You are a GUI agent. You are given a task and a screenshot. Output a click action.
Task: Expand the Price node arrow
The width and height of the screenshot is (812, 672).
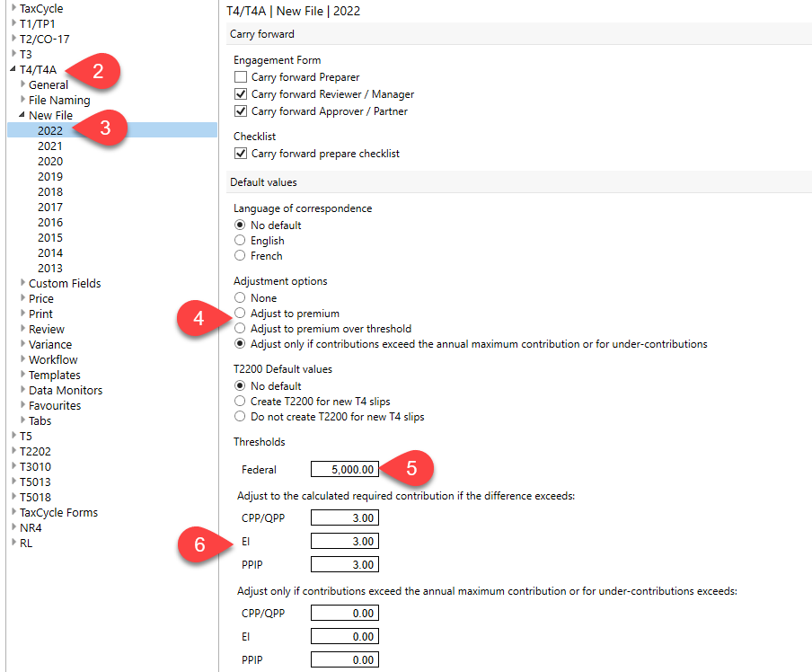point(22,298)
